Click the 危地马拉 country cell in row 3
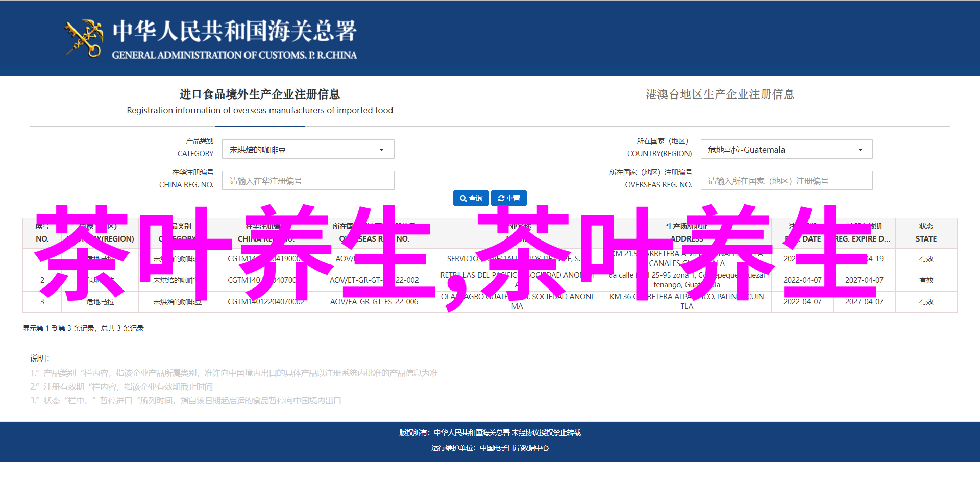Viewport: 980px width, 481px height. pos(100,302)
